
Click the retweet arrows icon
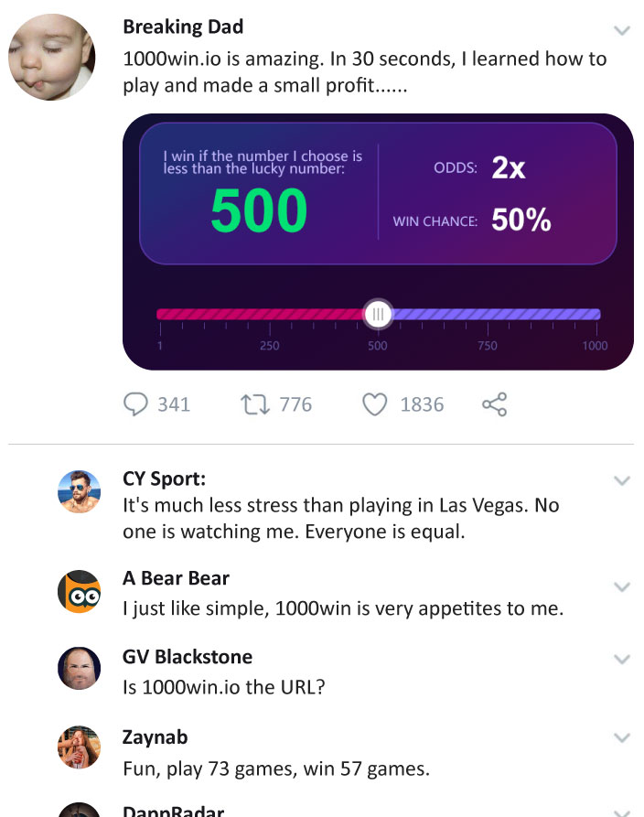click(255, 404)
